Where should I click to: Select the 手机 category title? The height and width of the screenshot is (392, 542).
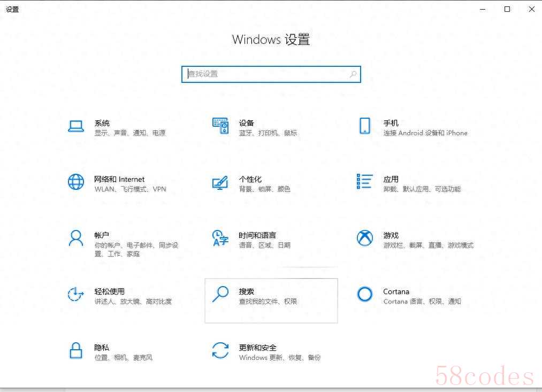(x=391, y=123)
